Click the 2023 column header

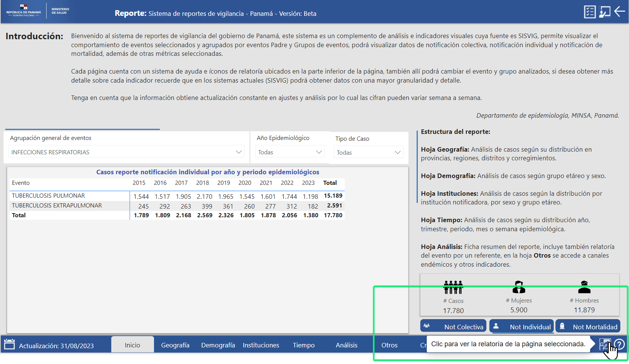[x=308, y=183]
